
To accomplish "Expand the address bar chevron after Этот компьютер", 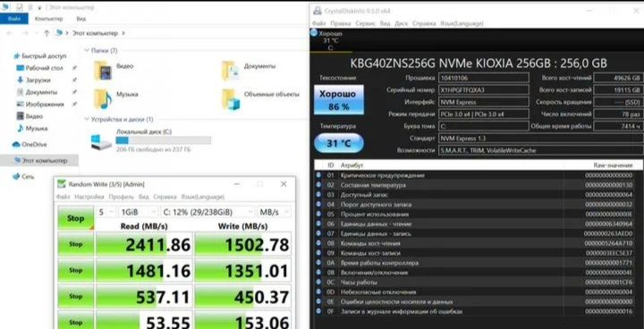I will [x=123, y=33].
